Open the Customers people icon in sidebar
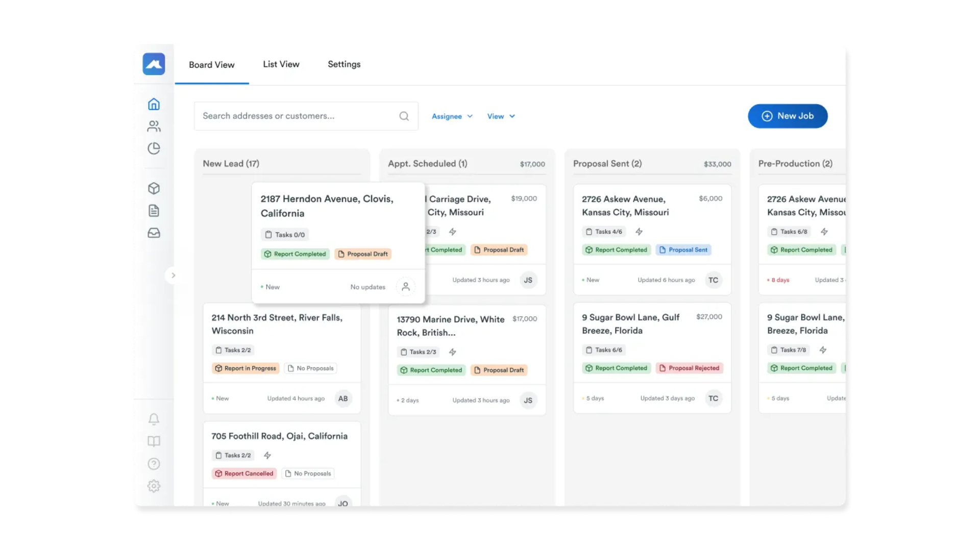This screenshot has height=551, width=980. click(154, 126)
